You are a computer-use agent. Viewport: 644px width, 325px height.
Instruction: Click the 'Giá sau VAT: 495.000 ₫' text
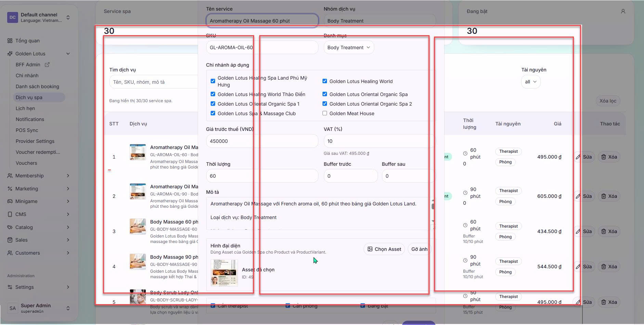coord(346,153)
